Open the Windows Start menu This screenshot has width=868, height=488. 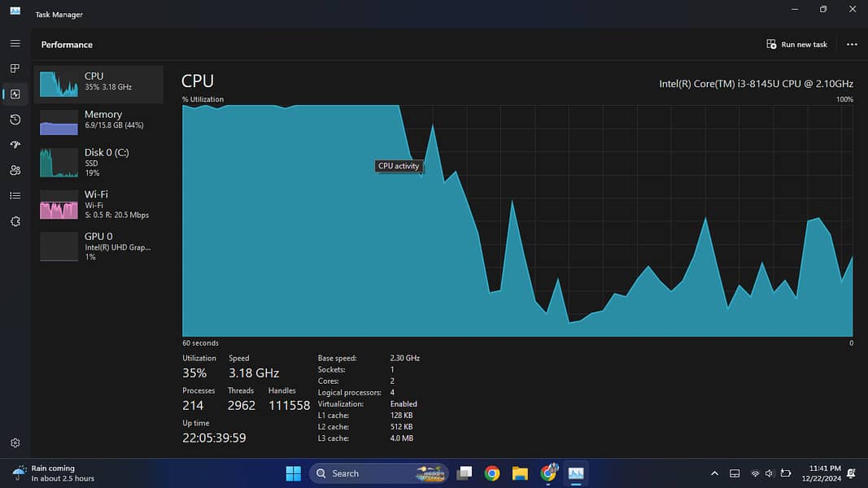(293, 473)
